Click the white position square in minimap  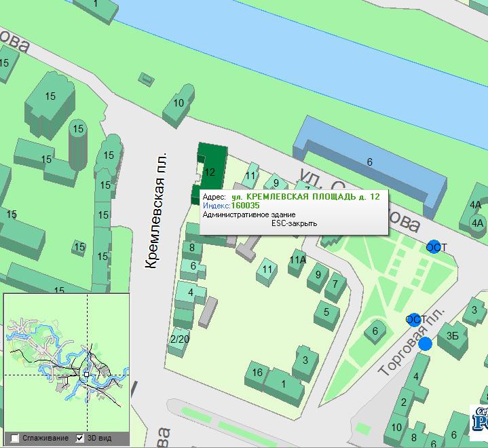(86, 374)
